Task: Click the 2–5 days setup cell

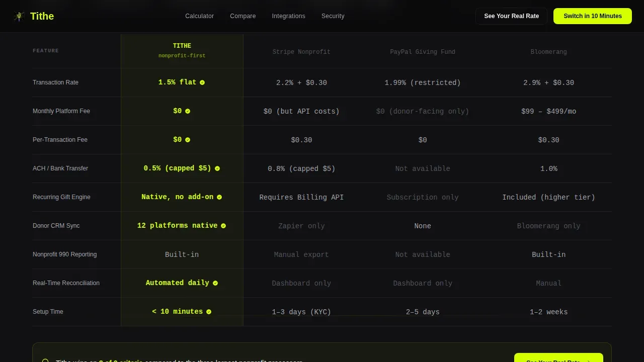Action: [423, 312]
